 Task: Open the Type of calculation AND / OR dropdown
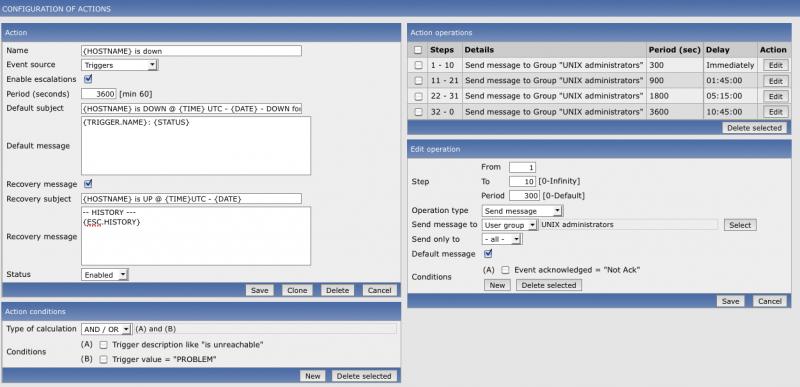click(x=106, y=329)
